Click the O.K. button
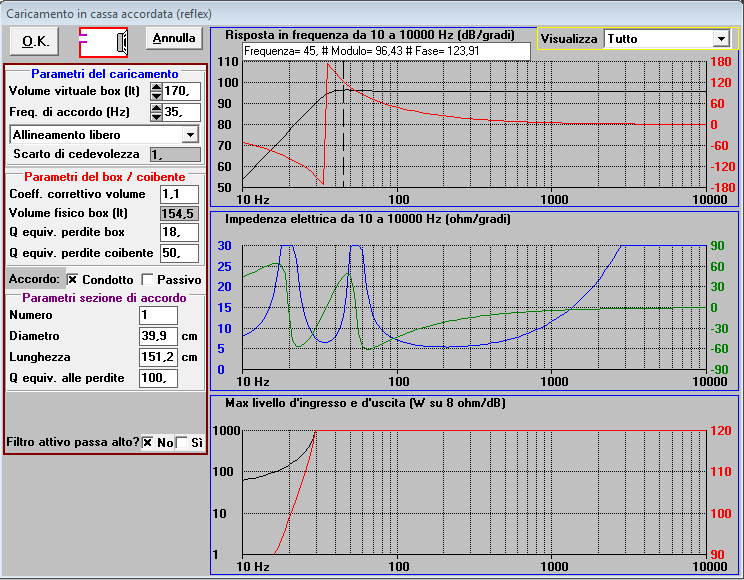 click(35, 41)
